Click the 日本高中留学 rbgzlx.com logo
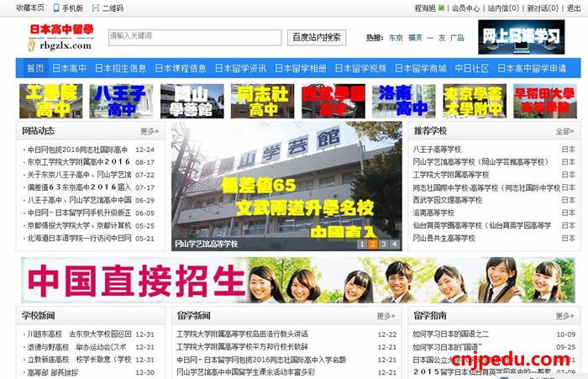Screen dimensions: 588x379 point(61,37)
